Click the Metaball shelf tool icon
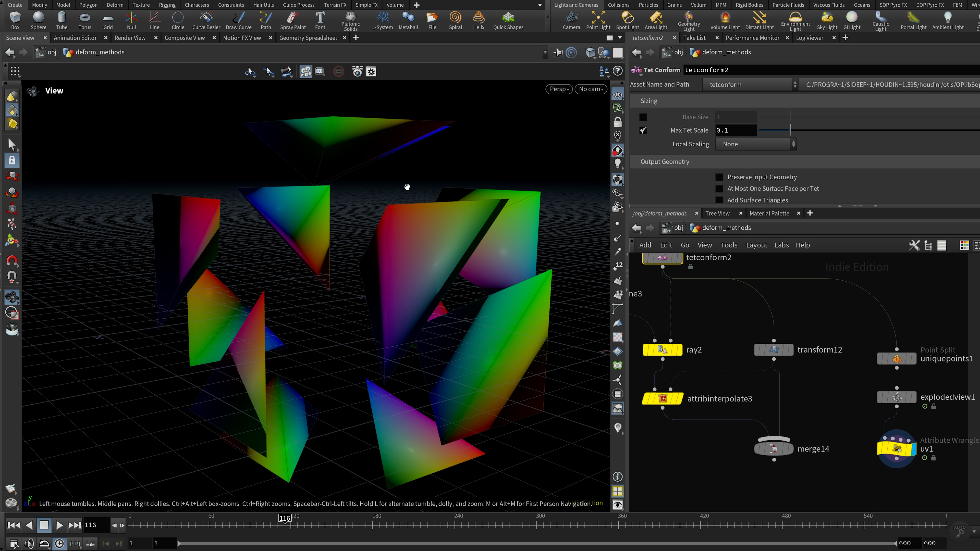The height and width of the screenshot is (551, 980). click(x=408, y=18)
